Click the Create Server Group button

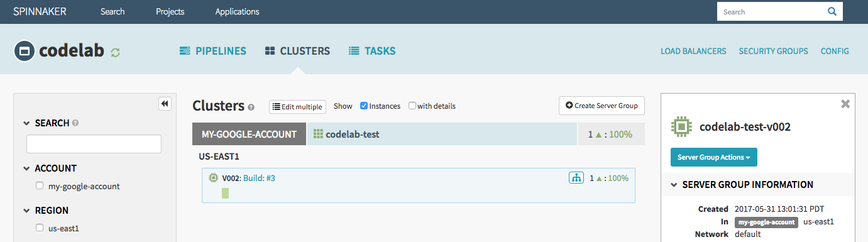click(602, 106)
